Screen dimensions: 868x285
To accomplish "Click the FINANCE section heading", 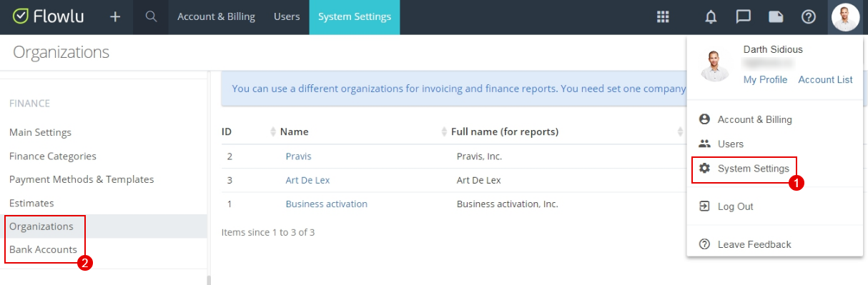I will (x=29, y=103).
